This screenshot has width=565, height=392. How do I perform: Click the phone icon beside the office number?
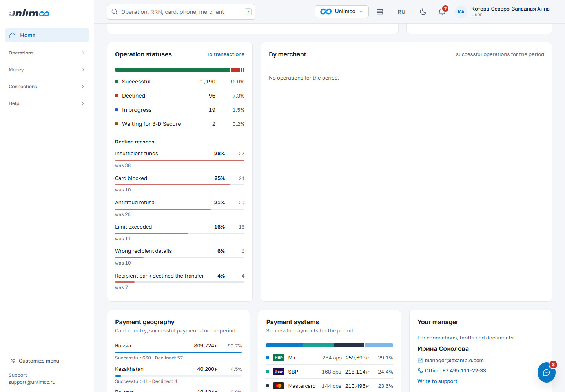click(420, 371)
